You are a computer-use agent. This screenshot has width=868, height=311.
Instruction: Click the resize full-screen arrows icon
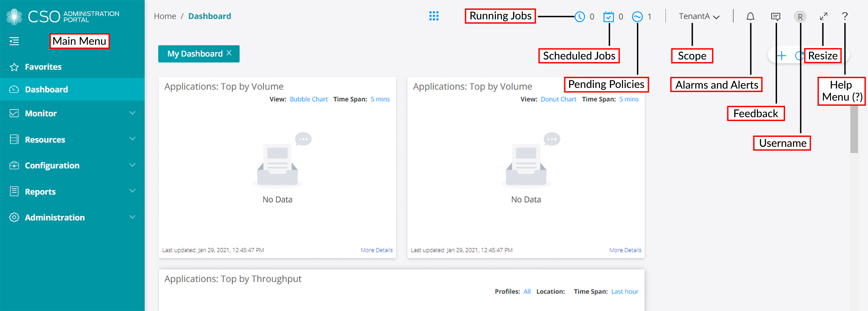[x=823, y=16]
